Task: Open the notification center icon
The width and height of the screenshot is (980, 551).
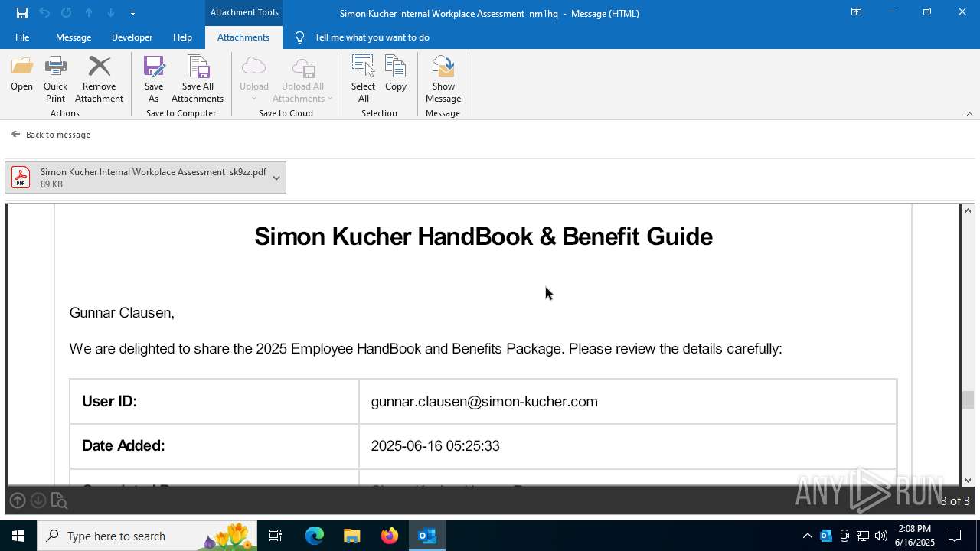Action: click(955, 536)
